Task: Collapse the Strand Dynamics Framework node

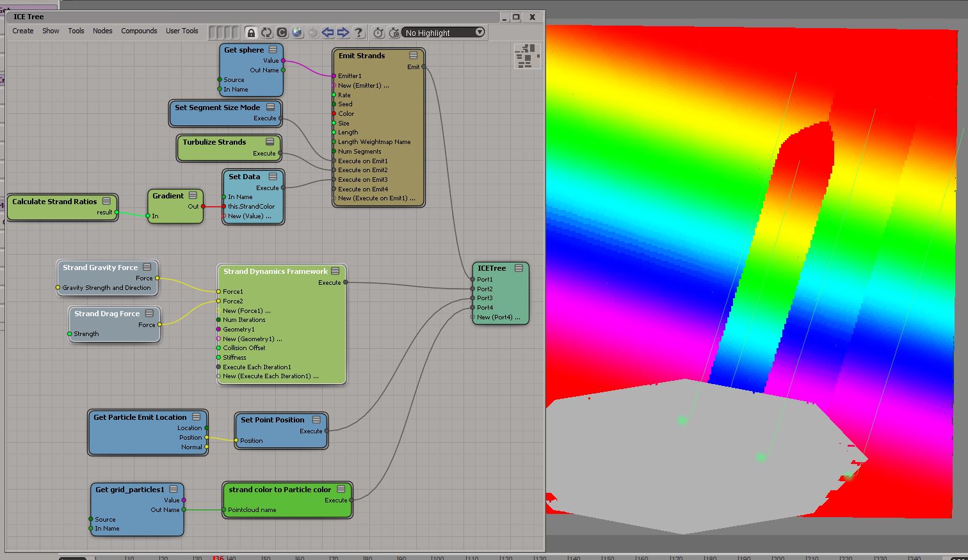Action: pos(335,271)
